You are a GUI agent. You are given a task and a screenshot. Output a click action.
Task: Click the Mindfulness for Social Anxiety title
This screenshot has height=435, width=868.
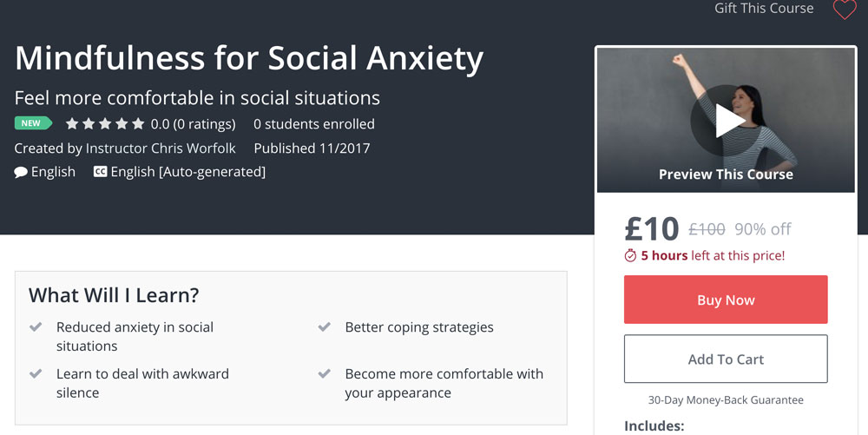tap(249, 58)
